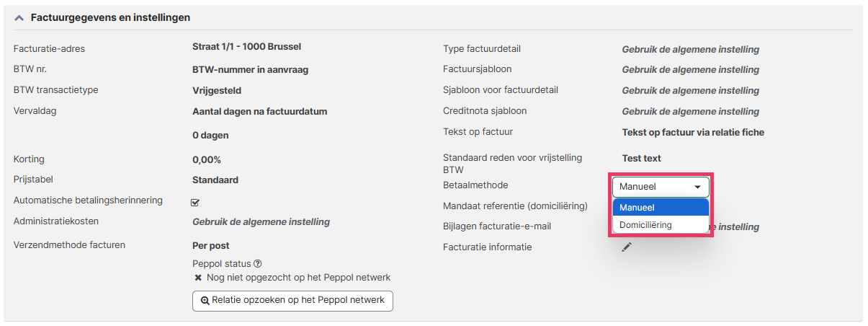Click the Administratiekosten setting value
The height and width of the screenshot is (326, 868).
261,222
